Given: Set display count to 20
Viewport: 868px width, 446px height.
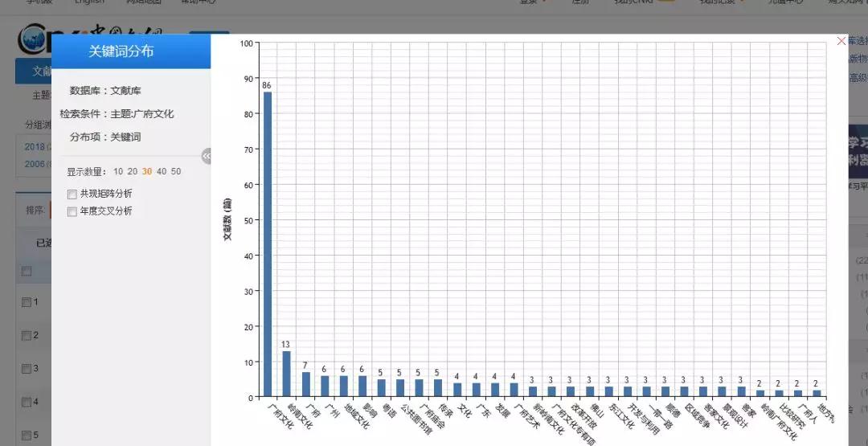Looking at the screenshot, I should tap(133, 171).
